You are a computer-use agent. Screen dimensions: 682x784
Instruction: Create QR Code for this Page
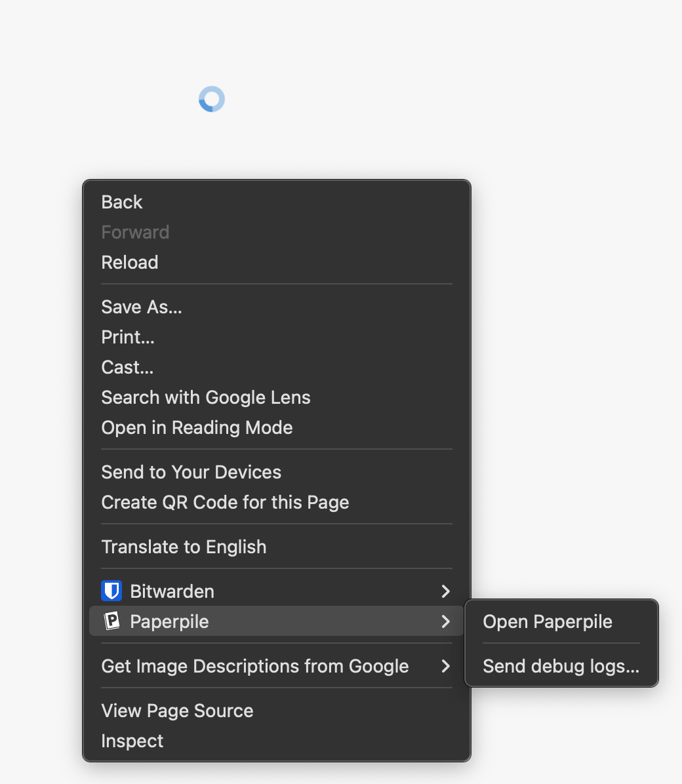pos(225,502)
